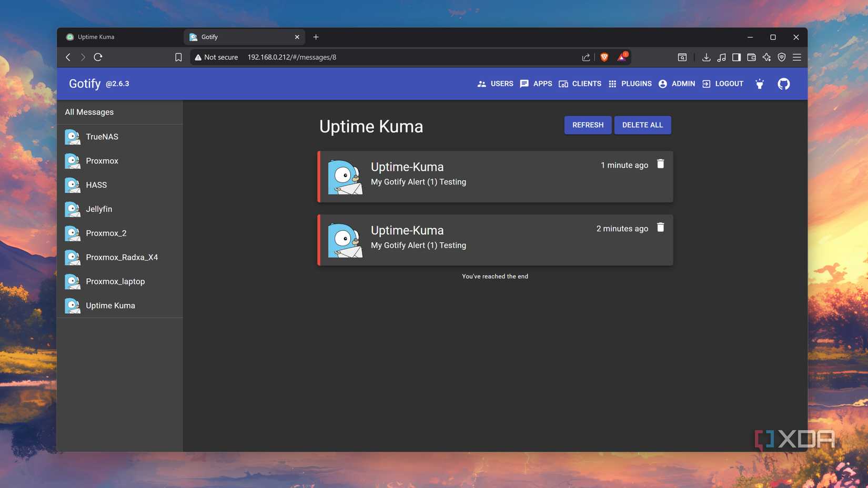
Task: Delete the 2-minutes-old message via trash icon
Action: pyautogui.click(x=660, y=227)
